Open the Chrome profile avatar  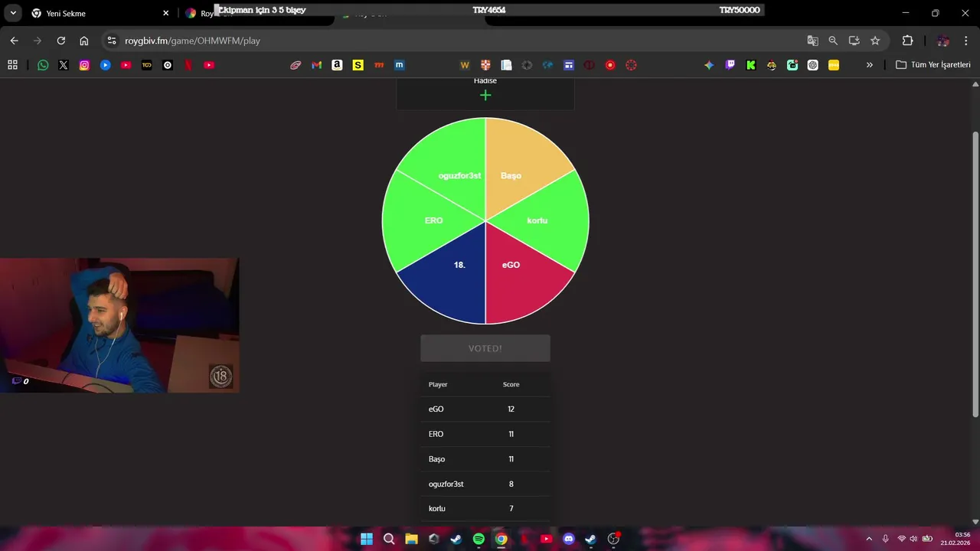pos(943,41)
